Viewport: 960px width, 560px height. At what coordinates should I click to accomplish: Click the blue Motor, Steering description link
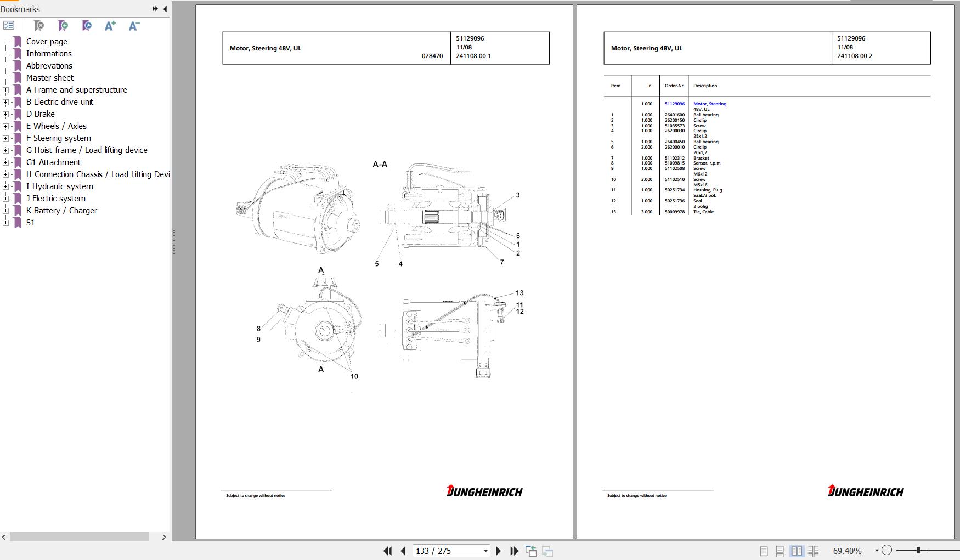pyautogui.click(x=709, y=104)
